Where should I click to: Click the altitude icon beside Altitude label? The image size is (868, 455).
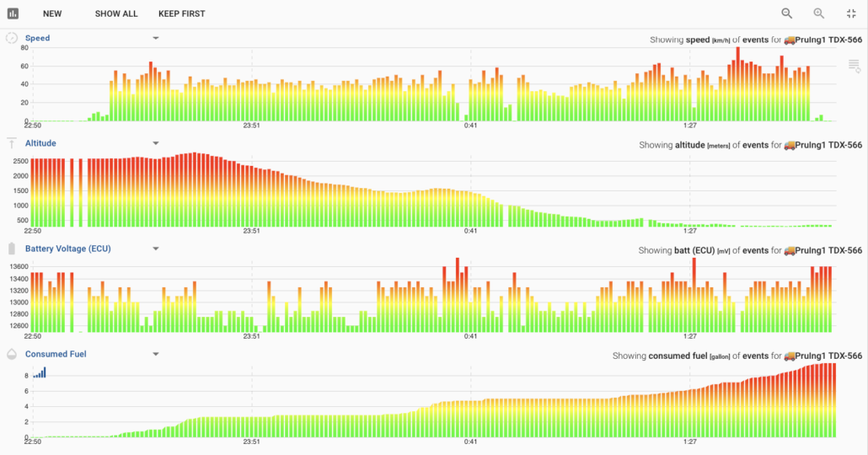point(12,143)
